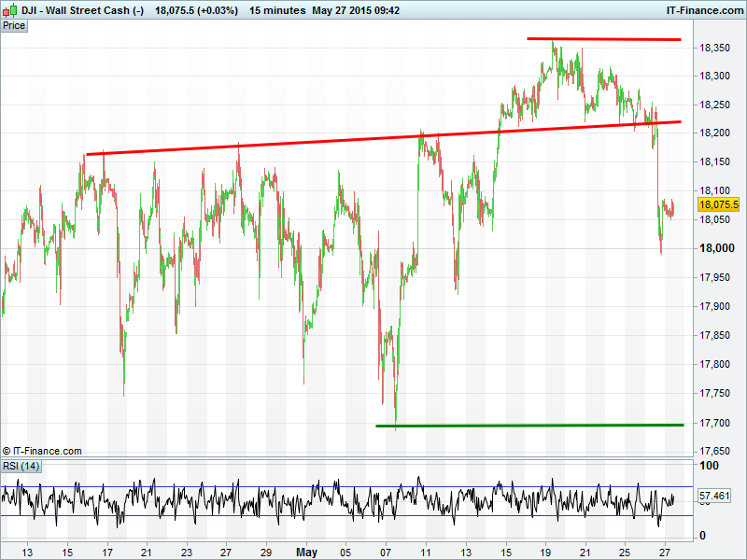
Task: Open the IT-Finance.com logo in top-right corner
Action: click(703, 10)
